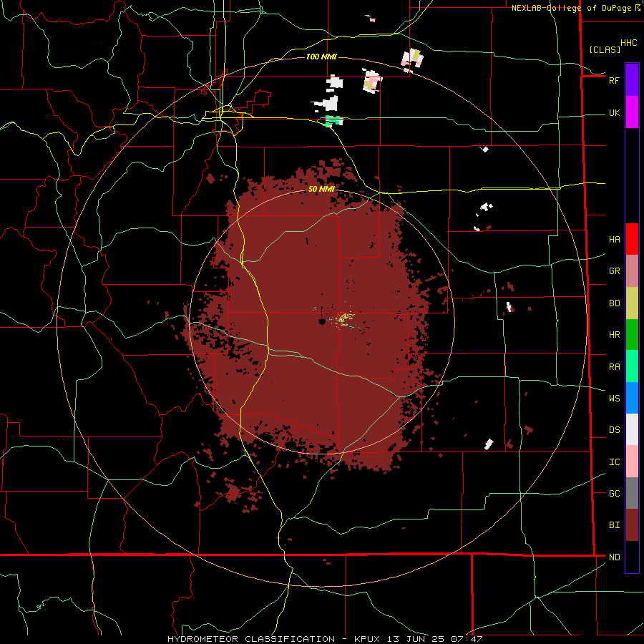644x644 pixels.
Task: Click the ND legend label text
Action: [615, 557]
